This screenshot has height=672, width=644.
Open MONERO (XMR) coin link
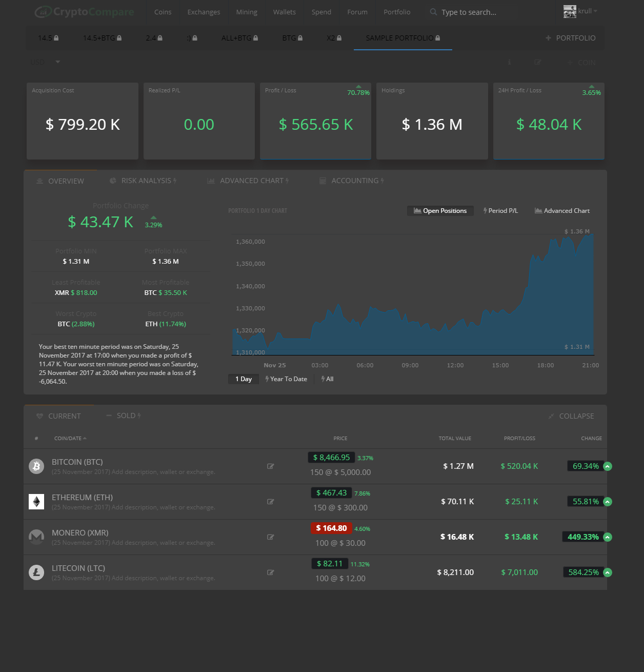coord(80,533)
